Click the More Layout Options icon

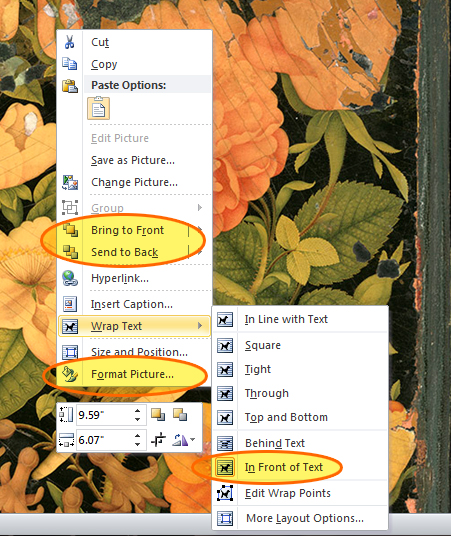pos(225,519)
